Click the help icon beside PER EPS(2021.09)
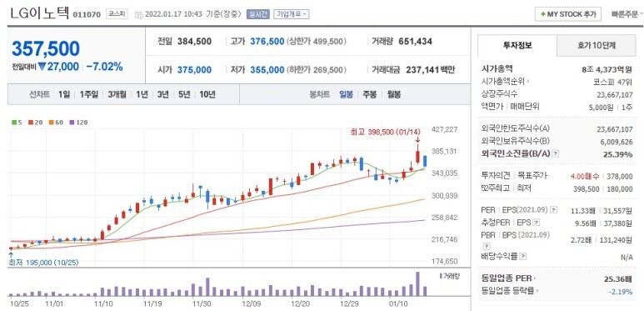 tap(554, 210)
